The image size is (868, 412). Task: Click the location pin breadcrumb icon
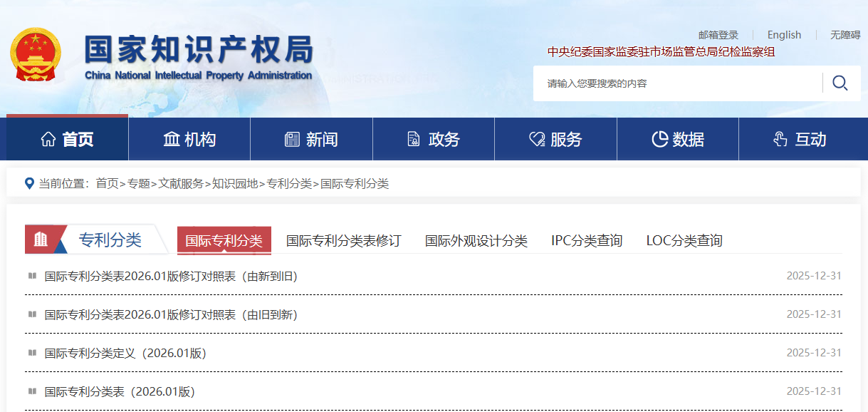pos(29,184)
